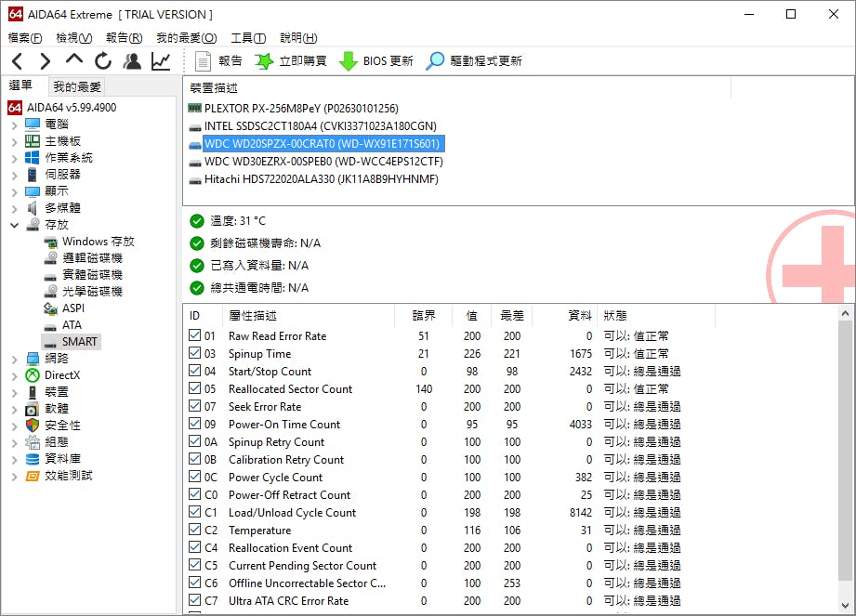
Task: Click the 報告 report button
Action: [x=219, y=61]
